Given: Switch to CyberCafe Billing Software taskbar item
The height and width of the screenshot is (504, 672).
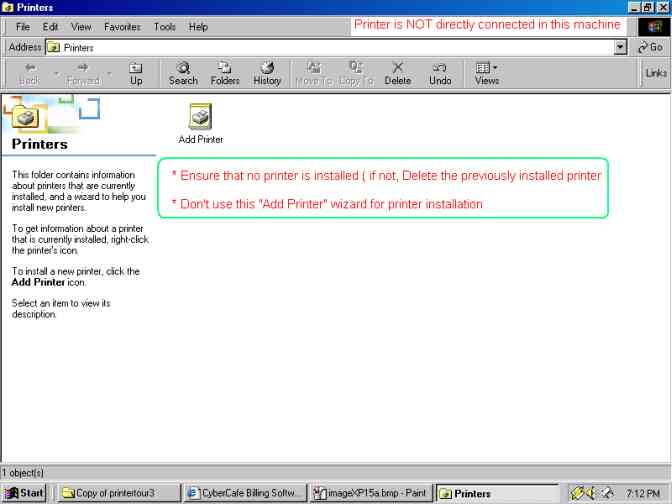Looking at the screenshot, I should pos(244,493).
